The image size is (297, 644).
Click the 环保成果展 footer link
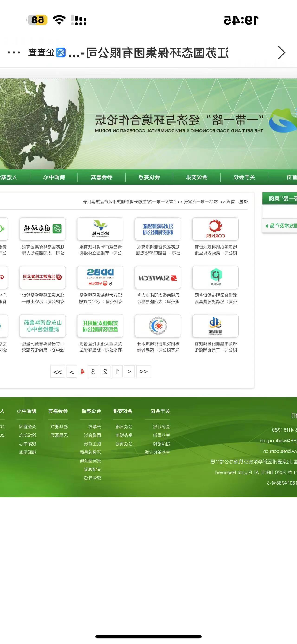click(x=90, y=452)
